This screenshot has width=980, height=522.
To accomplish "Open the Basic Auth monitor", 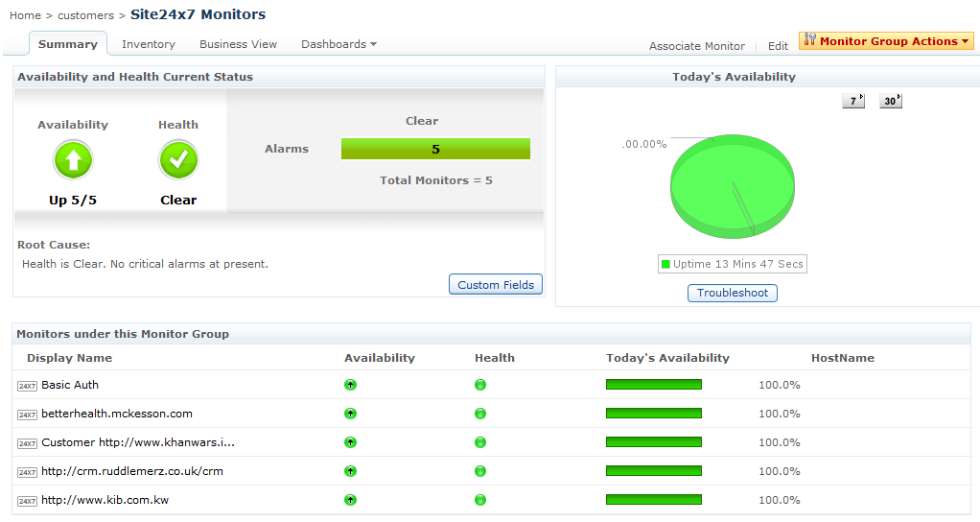I will (x=70, y=385).
